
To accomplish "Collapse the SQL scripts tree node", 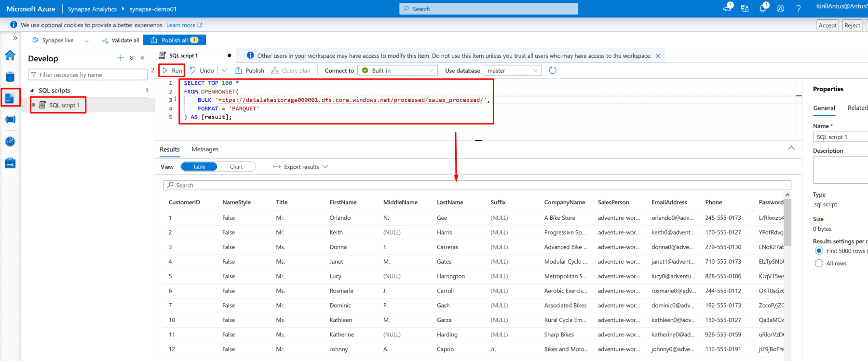I will pyautogui.click(x=32, y=91).
